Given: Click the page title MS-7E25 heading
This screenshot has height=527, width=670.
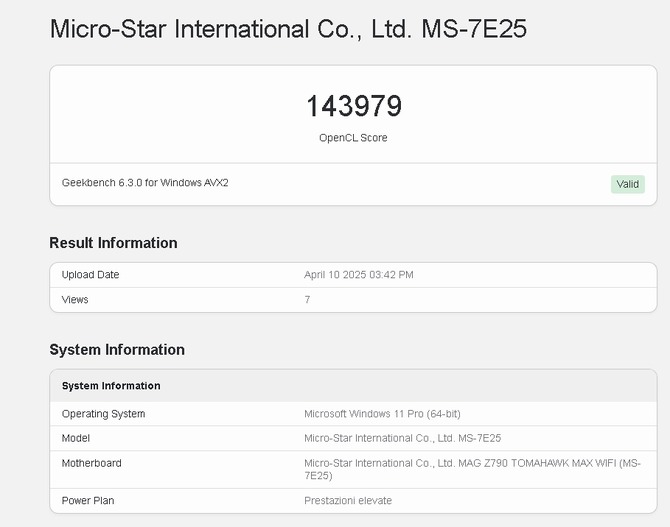Looking at the screenshot, I should point(288,29).
